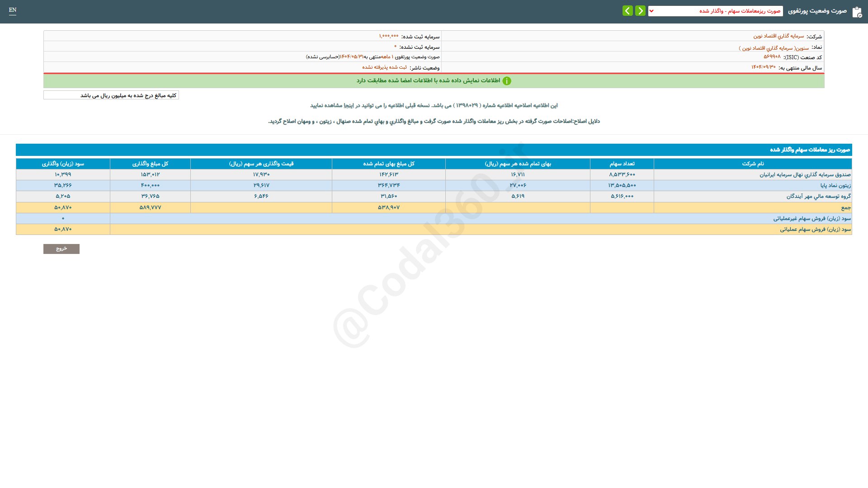Select the زیتون نماد پایا row name
This screenshot has height=488, width=868.
point(835,185)
